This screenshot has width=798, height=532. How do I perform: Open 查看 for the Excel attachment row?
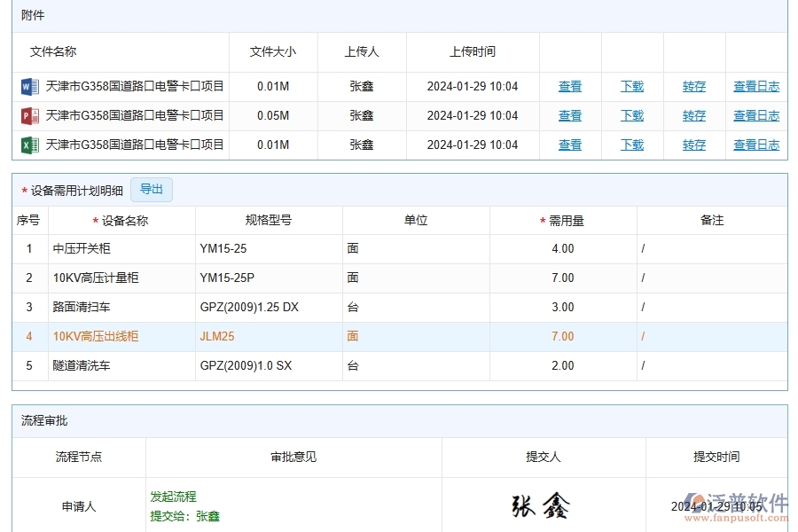click(x=570, y=145)
